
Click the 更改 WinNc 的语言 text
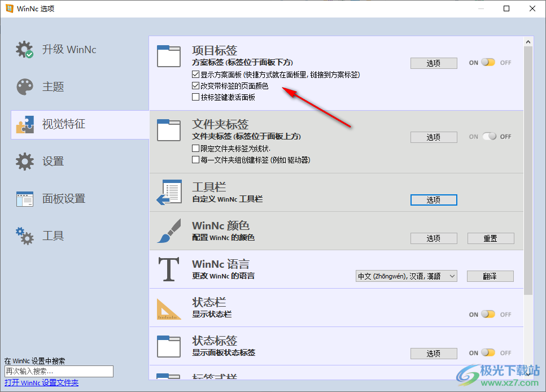pyautogui.click(x=223, y=276)
